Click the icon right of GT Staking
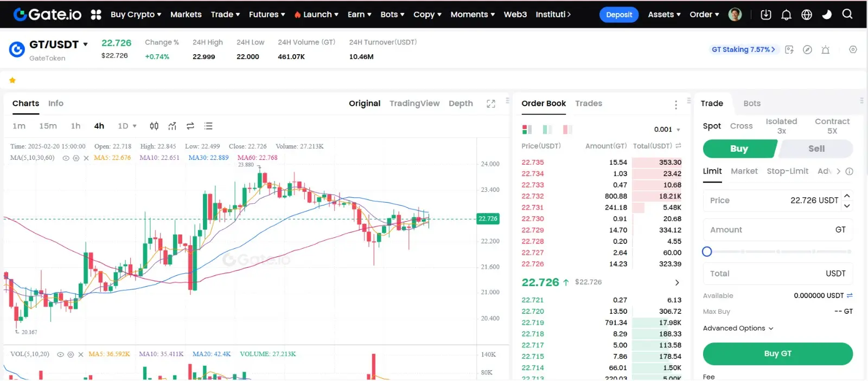The image size is (868, 381). pos(789,50)
